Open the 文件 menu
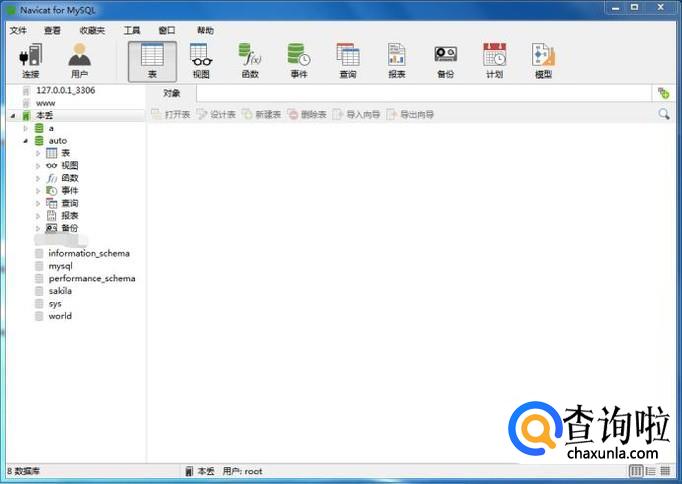Screen dimensions: 682x484 click(18, 30)
